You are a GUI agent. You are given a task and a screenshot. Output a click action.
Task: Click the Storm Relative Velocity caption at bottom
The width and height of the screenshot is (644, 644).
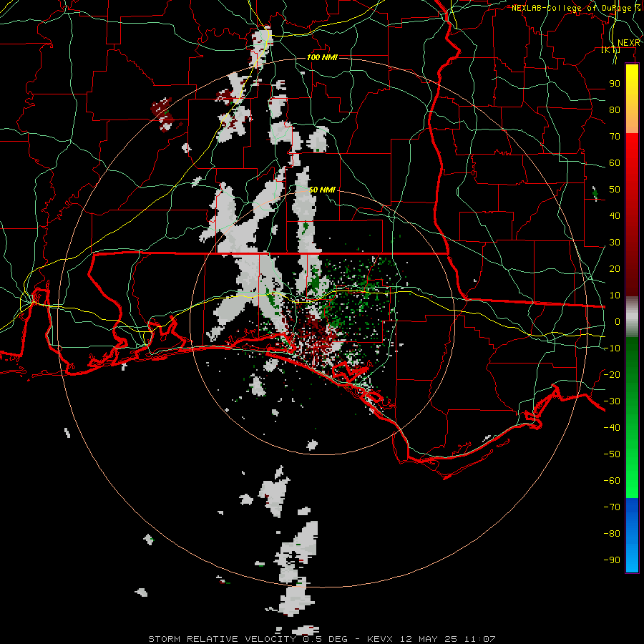(x=321, y=639)
